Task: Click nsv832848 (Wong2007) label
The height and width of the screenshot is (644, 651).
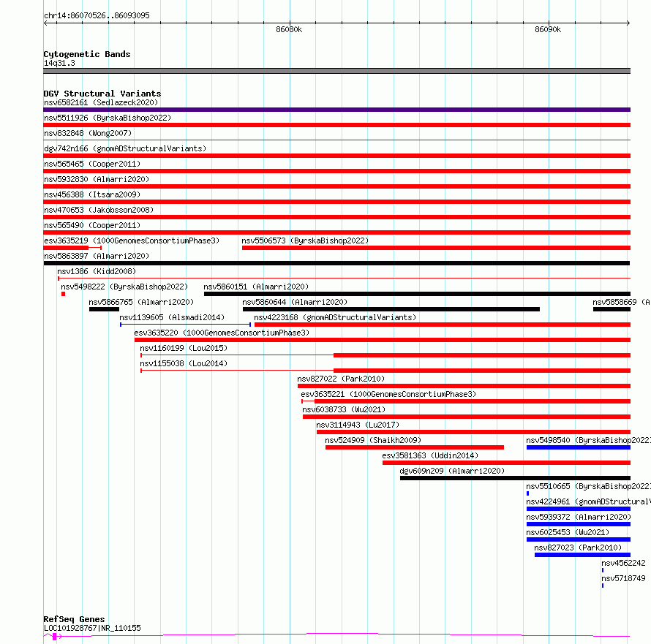Action: coord(88,133)
